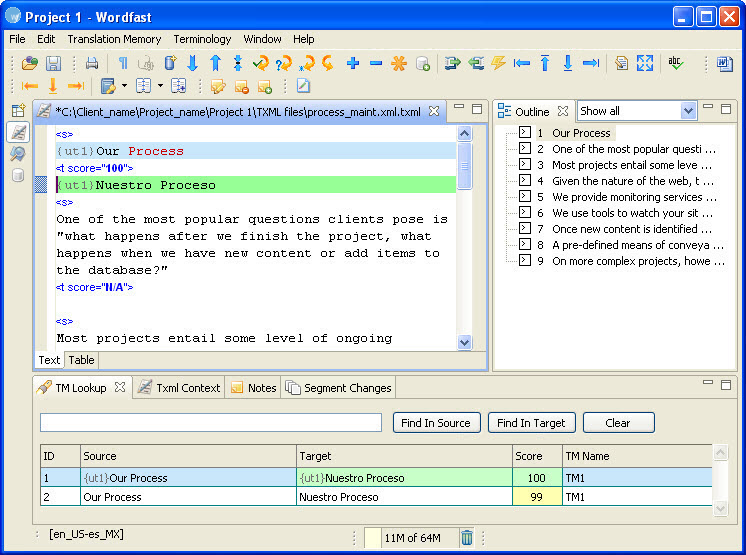
Task: Click the Open file folder icon
Action: [x=29, y=63]
